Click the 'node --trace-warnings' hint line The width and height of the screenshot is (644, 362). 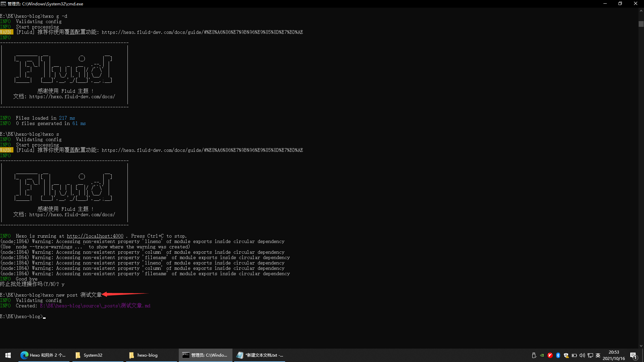(95, 247)
